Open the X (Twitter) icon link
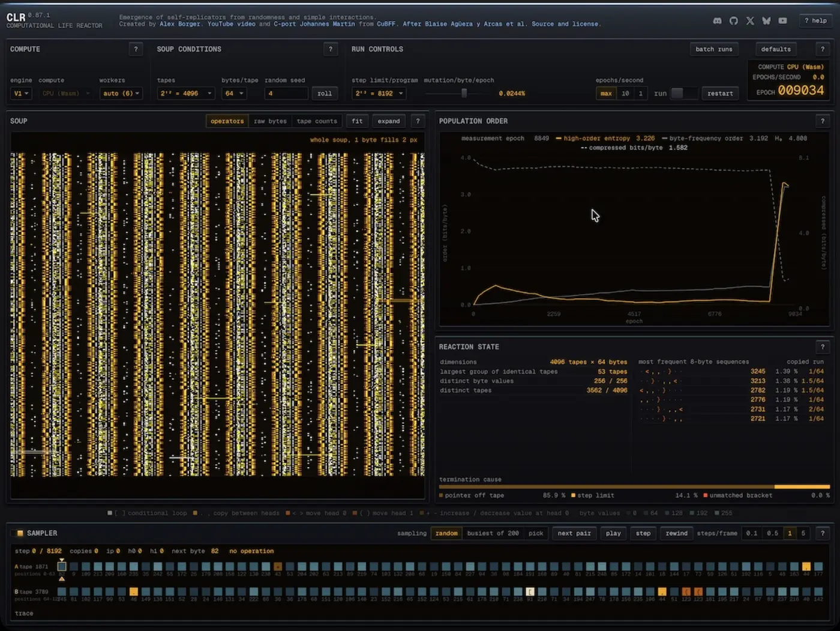 click(750, 20)
